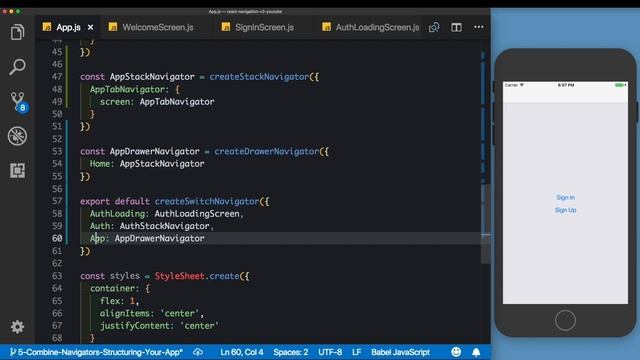Click line number 57 in gutter
This screenshot has height=360, width=640.
[57, 201]
